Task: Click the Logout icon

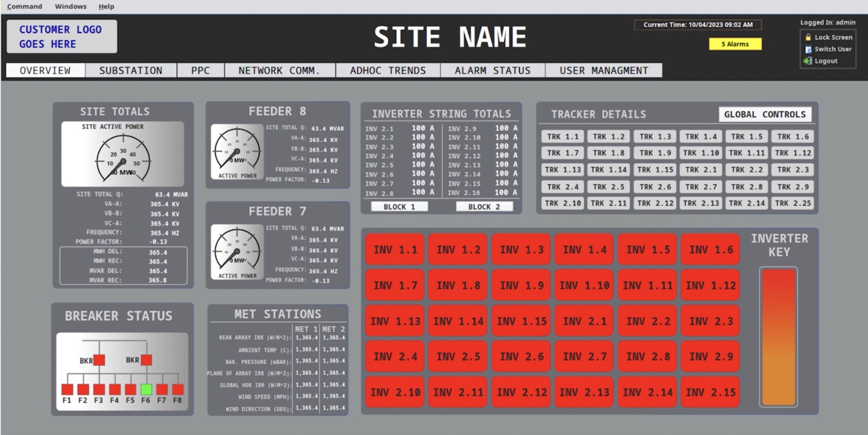Action: pos(808,61)
